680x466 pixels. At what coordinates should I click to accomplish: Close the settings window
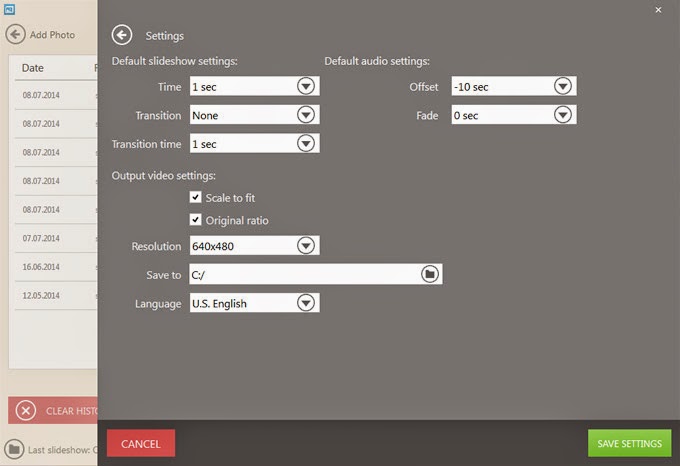pos(658,10)
